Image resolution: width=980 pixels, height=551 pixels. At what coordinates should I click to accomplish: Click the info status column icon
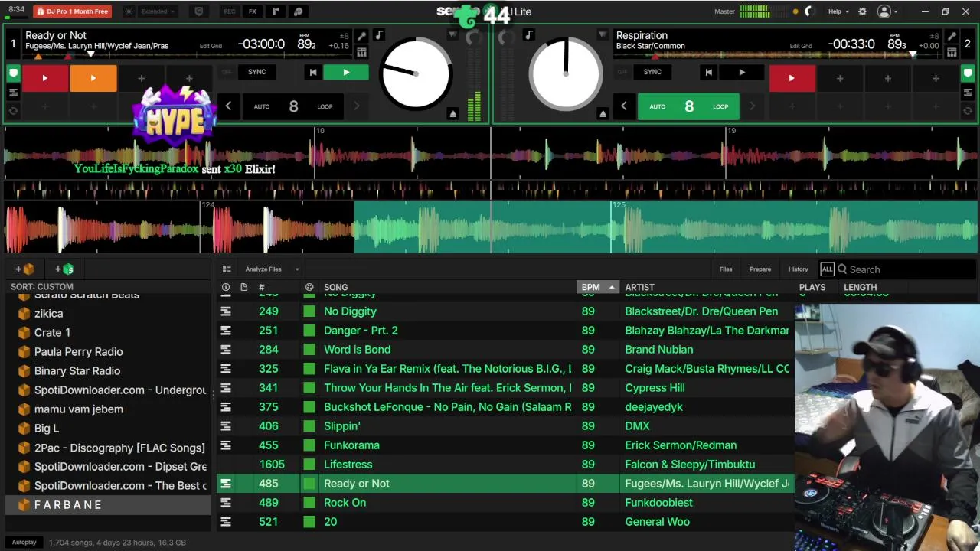click(x=225, y=287)
